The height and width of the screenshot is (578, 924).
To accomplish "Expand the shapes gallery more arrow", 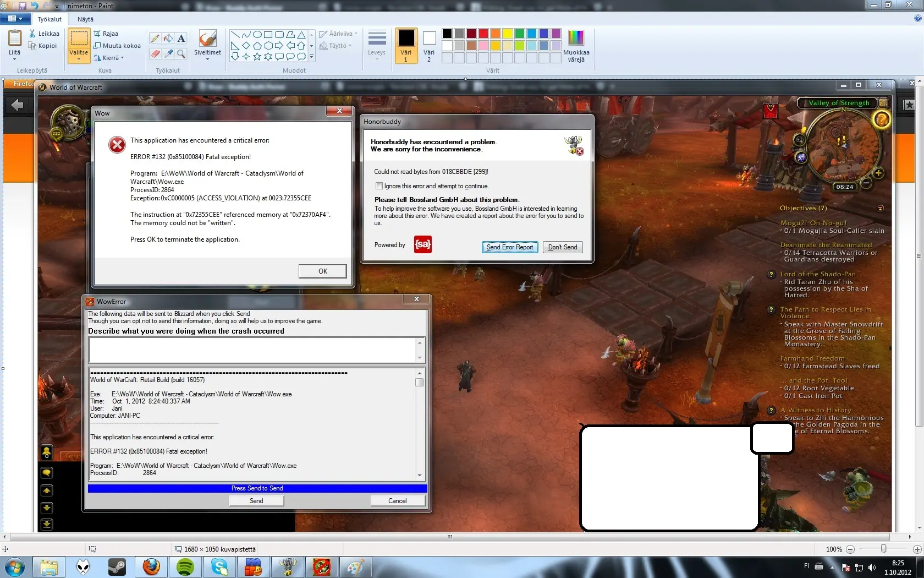I will point(311,57).
